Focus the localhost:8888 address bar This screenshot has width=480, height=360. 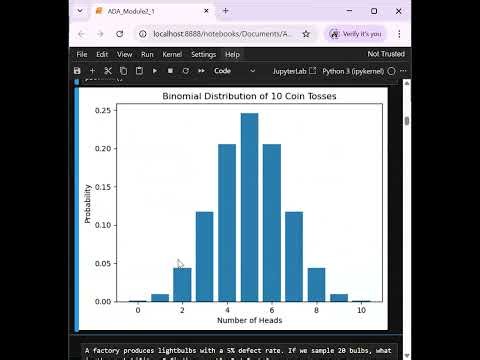point(222,34)
